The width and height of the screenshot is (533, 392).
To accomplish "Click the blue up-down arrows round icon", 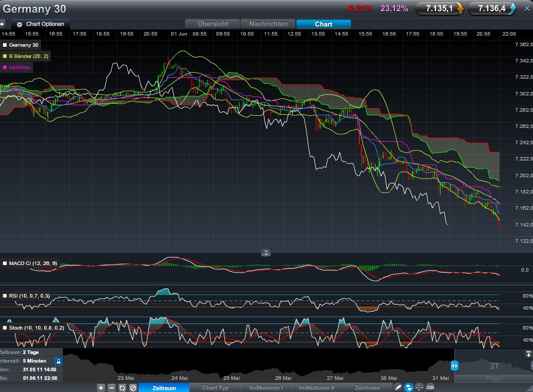I will tap(409, 387).
